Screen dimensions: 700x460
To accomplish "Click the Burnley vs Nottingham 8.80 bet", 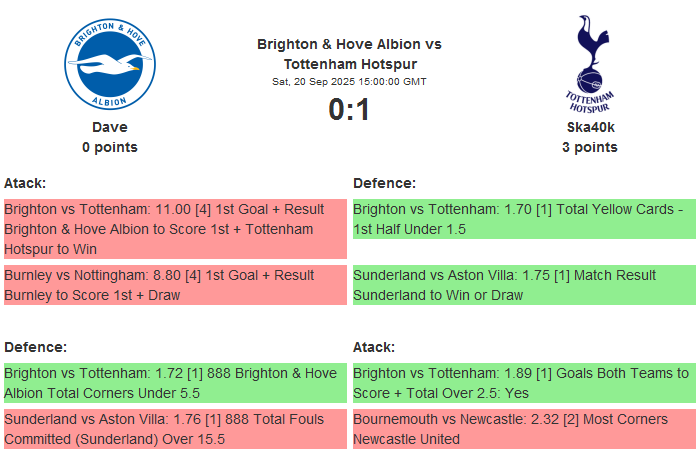I will pos(174,285).
